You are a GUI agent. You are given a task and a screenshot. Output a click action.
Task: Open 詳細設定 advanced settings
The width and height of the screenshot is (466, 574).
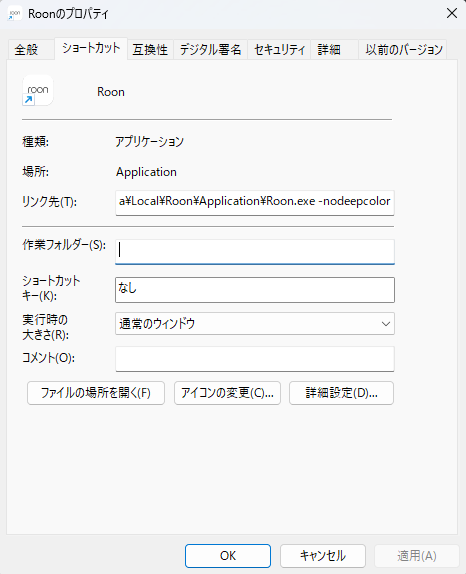pos(342,393)
